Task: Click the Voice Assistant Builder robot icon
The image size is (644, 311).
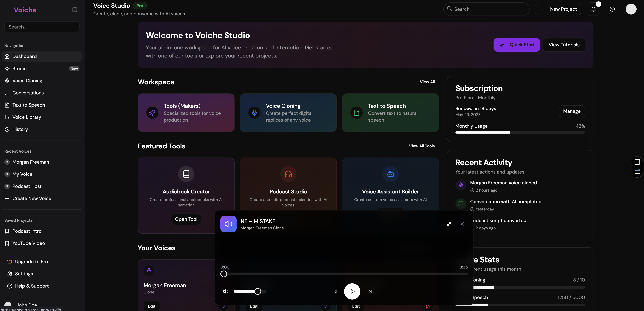Action: (390, 174)
